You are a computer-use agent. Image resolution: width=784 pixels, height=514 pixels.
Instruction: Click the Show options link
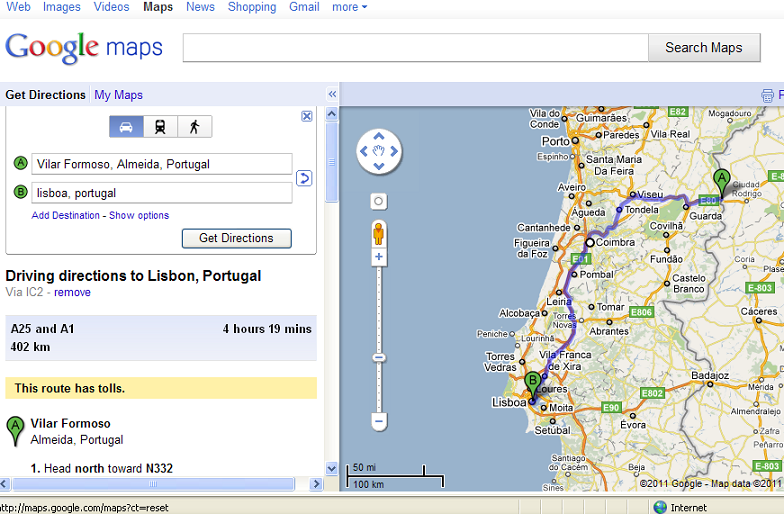[139, 216]
